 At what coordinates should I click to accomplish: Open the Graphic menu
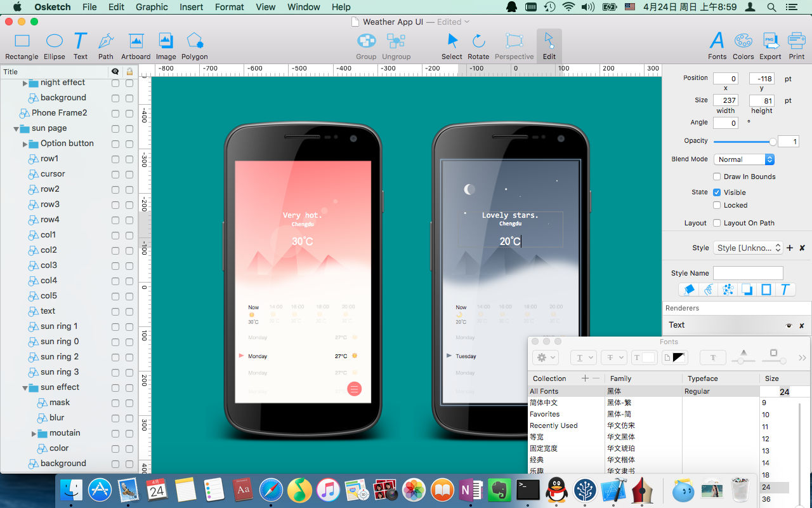[152, 7]
